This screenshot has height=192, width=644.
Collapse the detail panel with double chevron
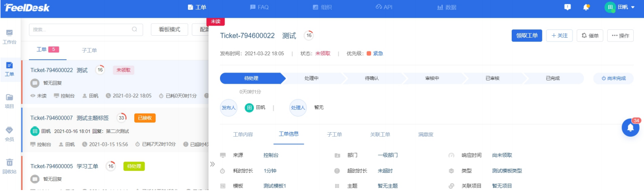[x=213, y=164]
